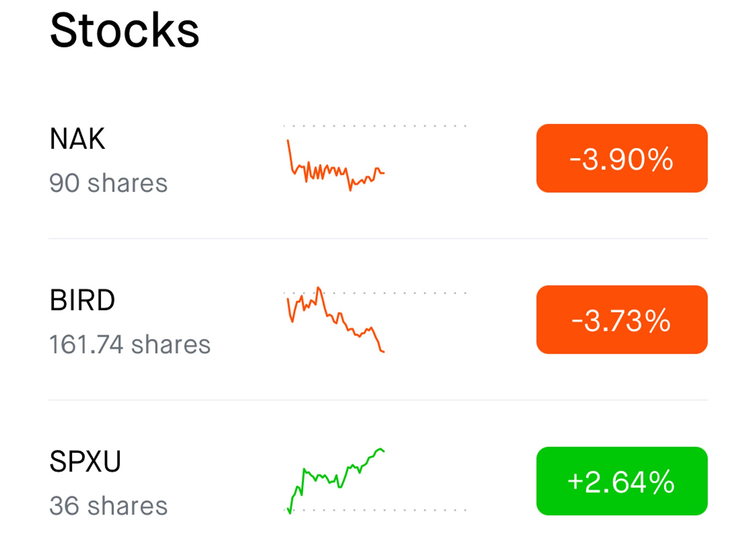Screen dimensions: 756x542
Task: Click the 161.74 shares label under BIRD
Action: [130, 344]
